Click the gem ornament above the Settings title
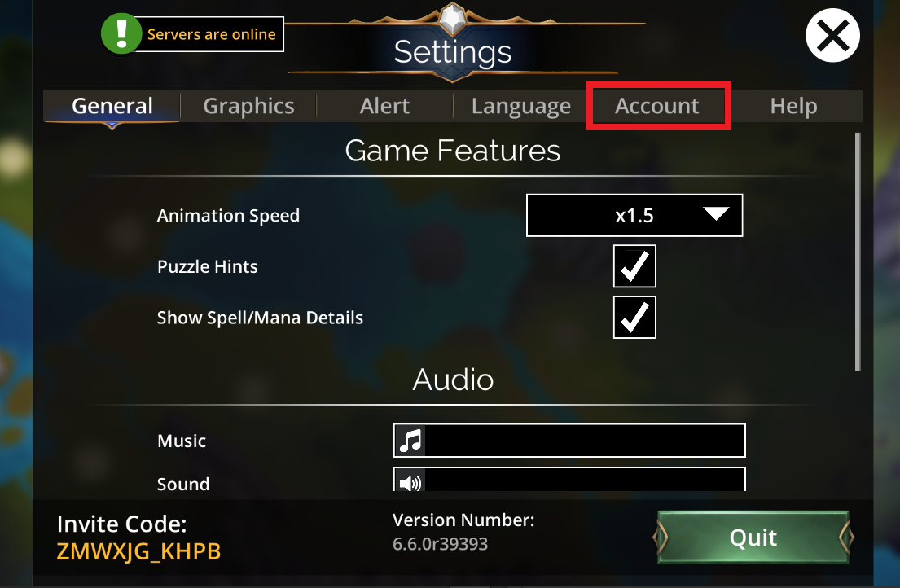 click(453, 19)
